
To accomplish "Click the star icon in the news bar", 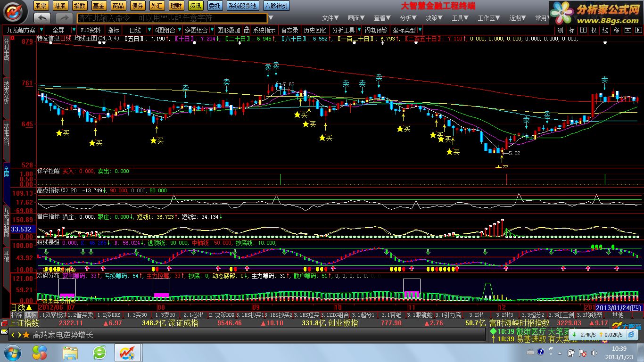I will coord(26,335).
